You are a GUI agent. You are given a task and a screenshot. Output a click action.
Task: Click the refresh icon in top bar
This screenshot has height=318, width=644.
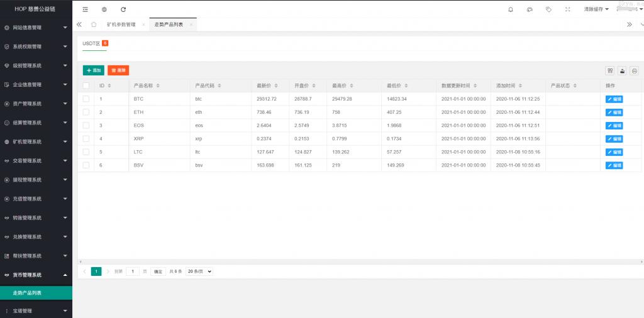123,9
